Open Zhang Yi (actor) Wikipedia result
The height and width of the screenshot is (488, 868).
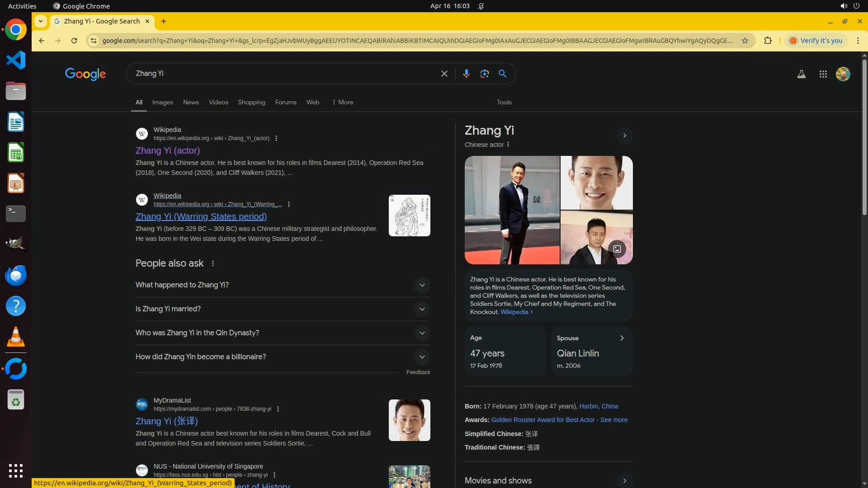(168, 150)
